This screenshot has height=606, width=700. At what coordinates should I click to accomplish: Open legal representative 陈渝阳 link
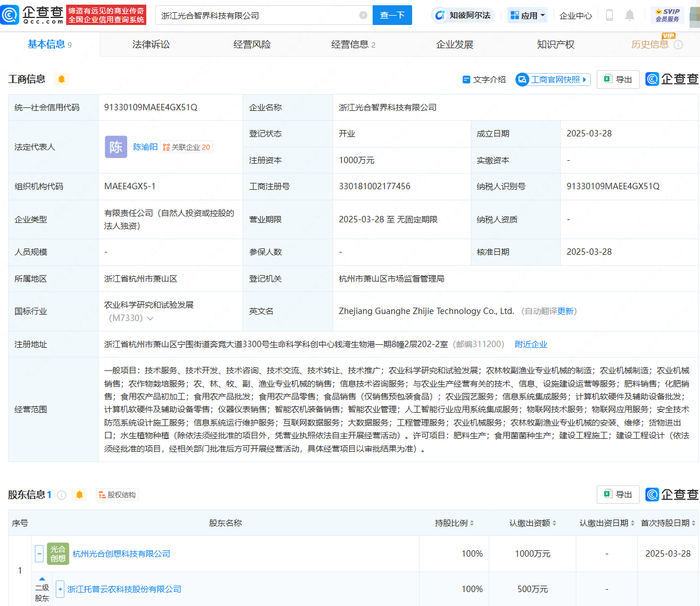click(145, 147)
